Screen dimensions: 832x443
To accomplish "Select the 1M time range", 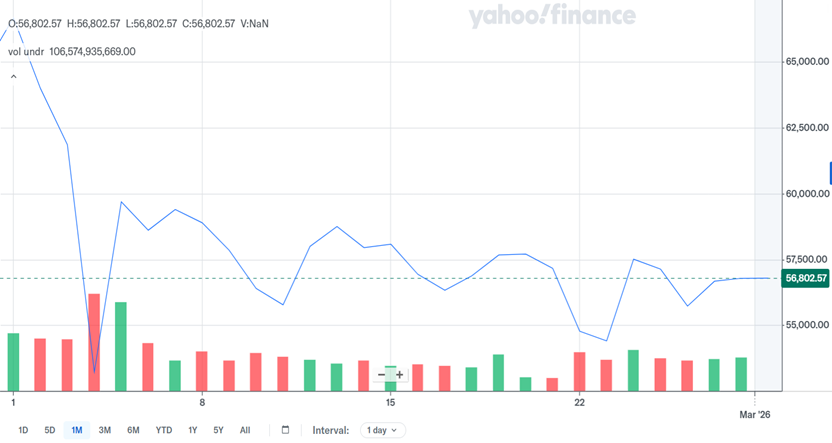I will tap(76, 430).
